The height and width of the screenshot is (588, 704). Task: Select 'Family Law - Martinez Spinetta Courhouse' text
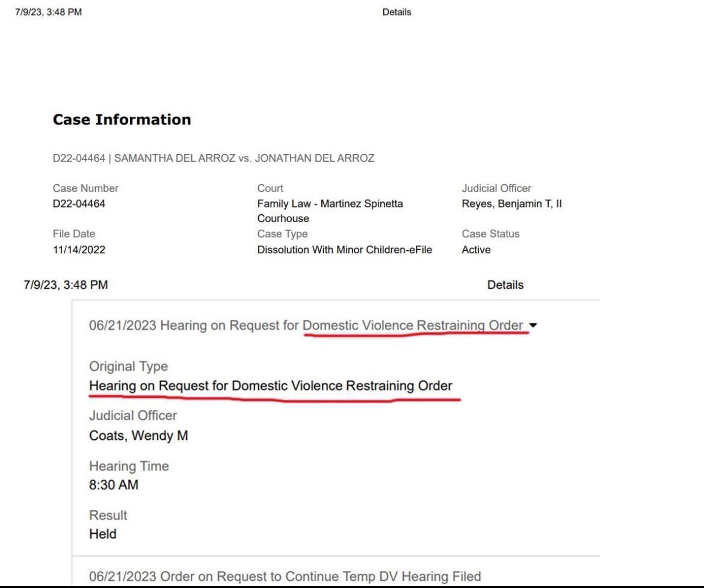(330, 211)
